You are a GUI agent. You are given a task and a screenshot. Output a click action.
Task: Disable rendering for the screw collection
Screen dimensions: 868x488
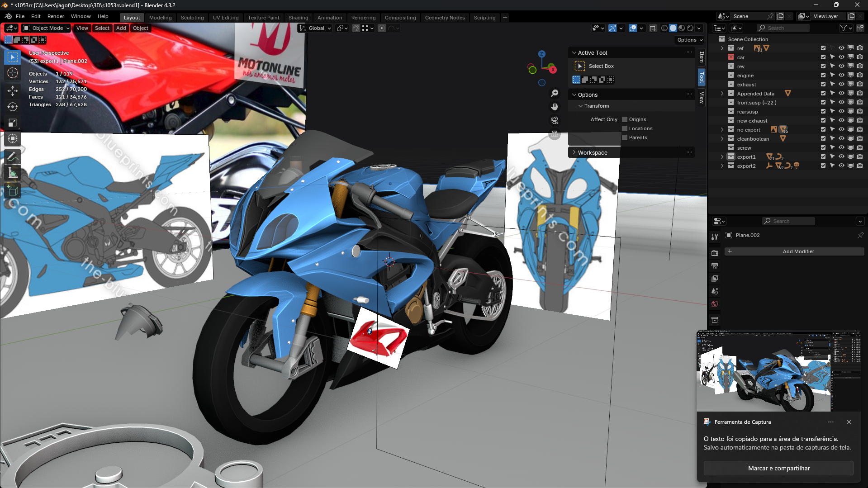[859, 147]
